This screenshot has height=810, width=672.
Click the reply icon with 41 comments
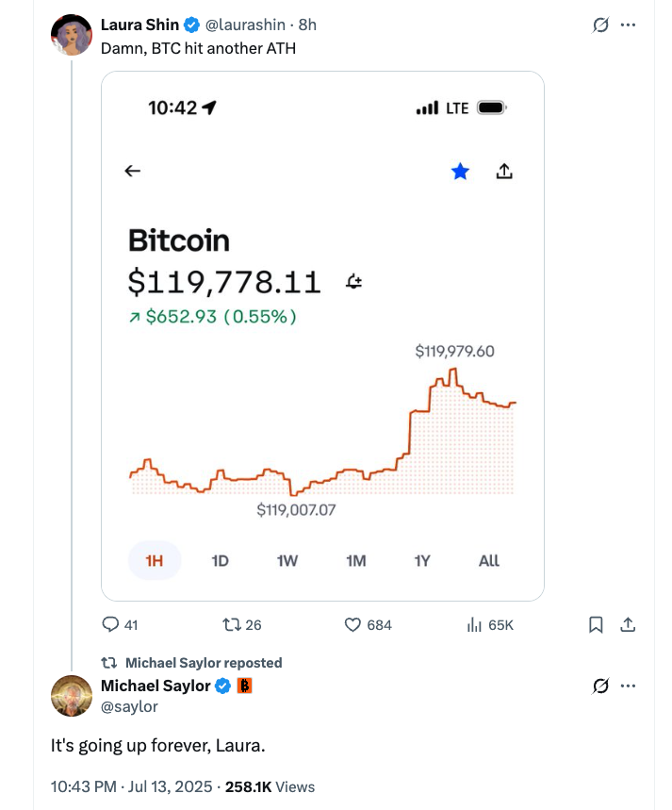click(110, 624)
